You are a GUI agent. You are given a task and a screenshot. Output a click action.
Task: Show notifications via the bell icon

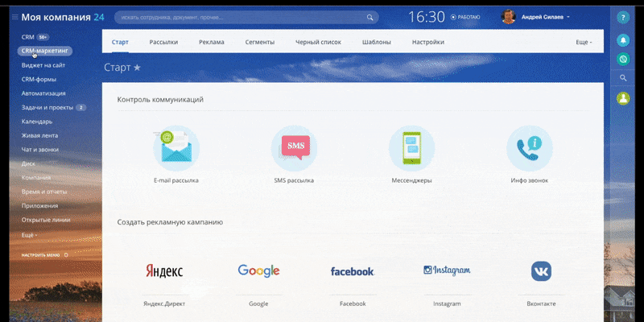tap(623, 39)
